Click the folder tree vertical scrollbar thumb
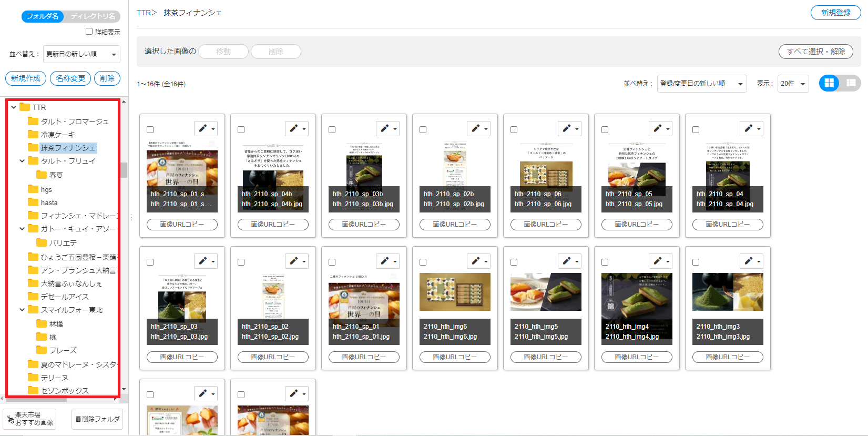The image size is (868, 436). pos(124,170)
